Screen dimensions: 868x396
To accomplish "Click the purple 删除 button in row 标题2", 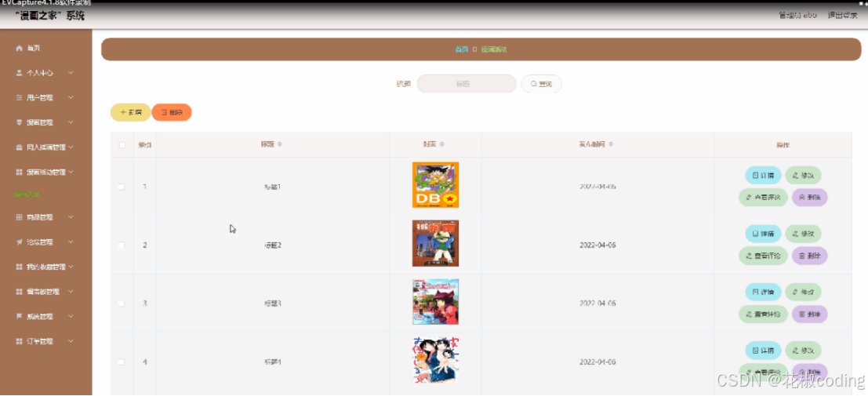I will tap(810, 256).
